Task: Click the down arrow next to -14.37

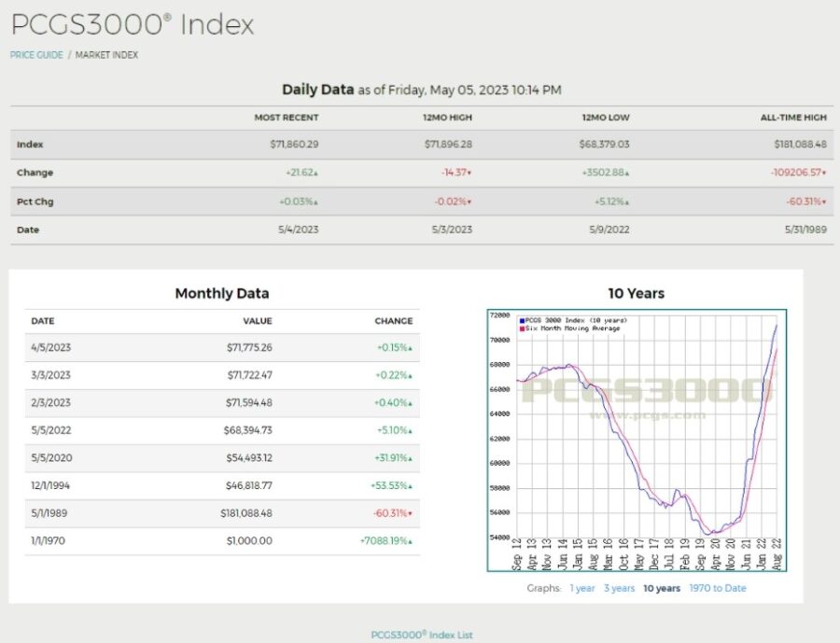Action: click(469, 173)
